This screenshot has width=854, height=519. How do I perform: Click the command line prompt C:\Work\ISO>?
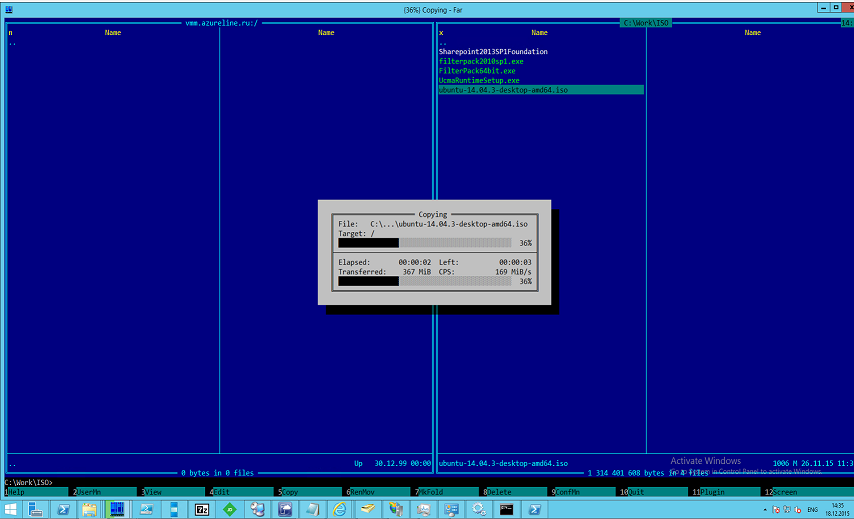click(28, 483)
